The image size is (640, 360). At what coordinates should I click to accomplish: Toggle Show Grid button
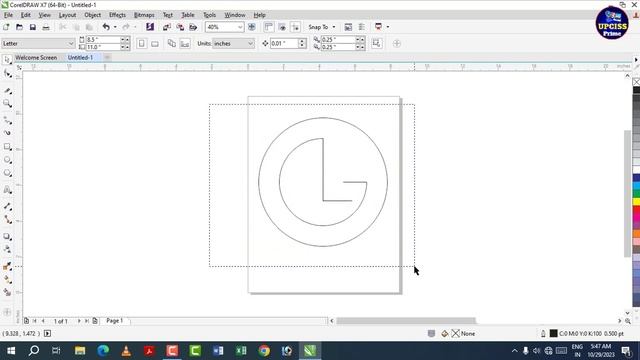coord(282,27)
